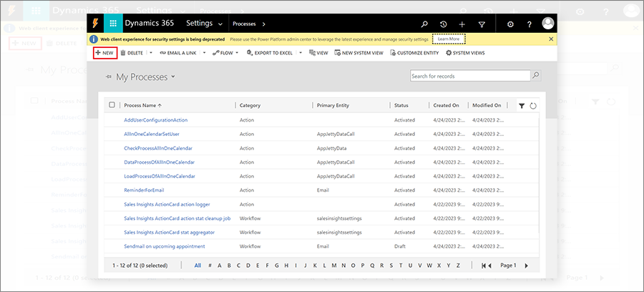Open Sales Insights ActionCard action logger

167,204
